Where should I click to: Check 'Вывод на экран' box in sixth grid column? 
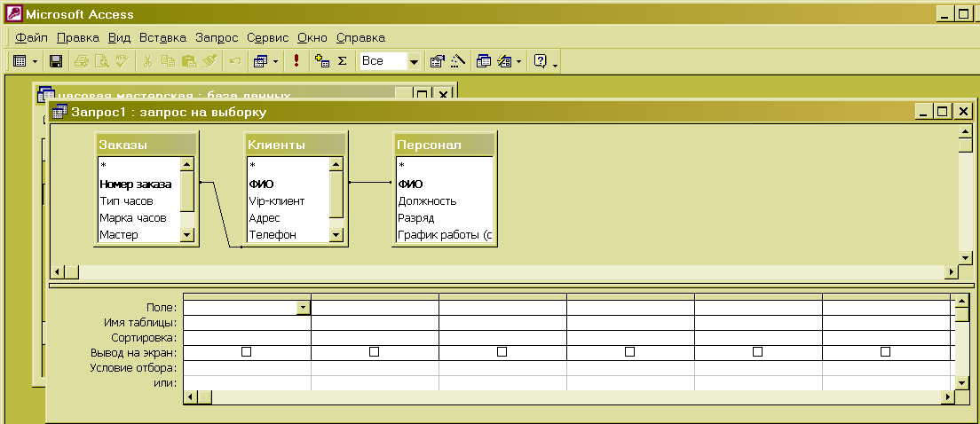885,352
